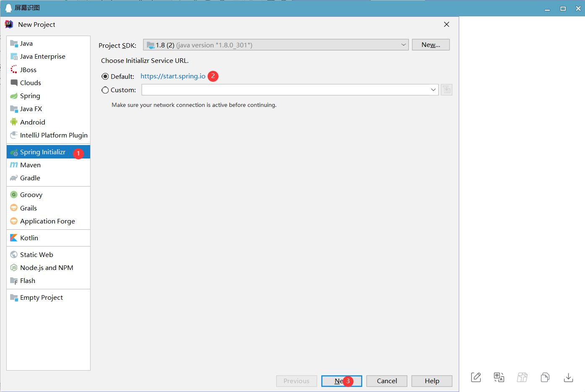Choose Static Web project type
This screenshot has width=585, height=392.
tap(48, 254)
